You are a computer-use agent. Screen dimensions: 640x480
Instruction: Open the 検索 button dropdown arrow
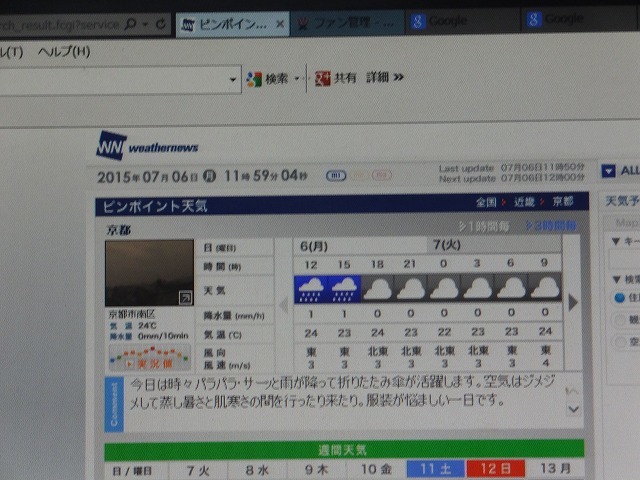(297, 78)
